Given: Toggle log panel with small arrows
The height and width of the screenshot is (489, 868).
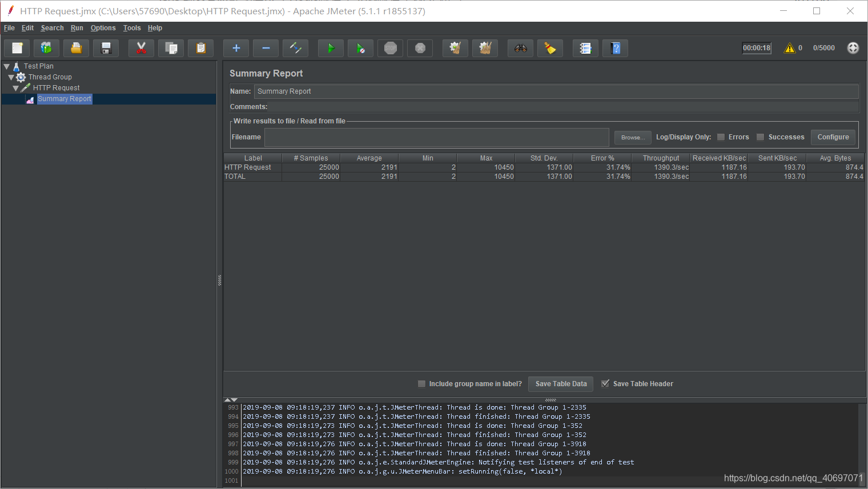Looking at the screenshot, I should [x=231, y=400].
